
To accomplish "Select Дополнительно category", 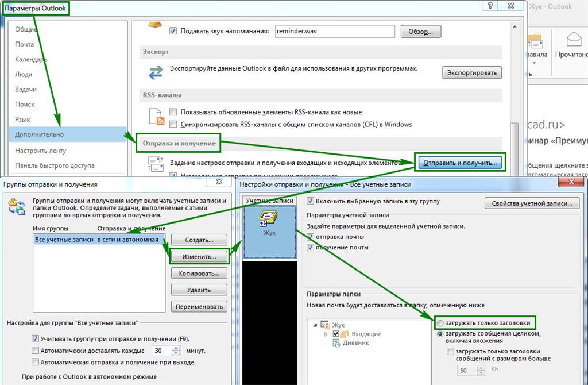I will 68,134.
